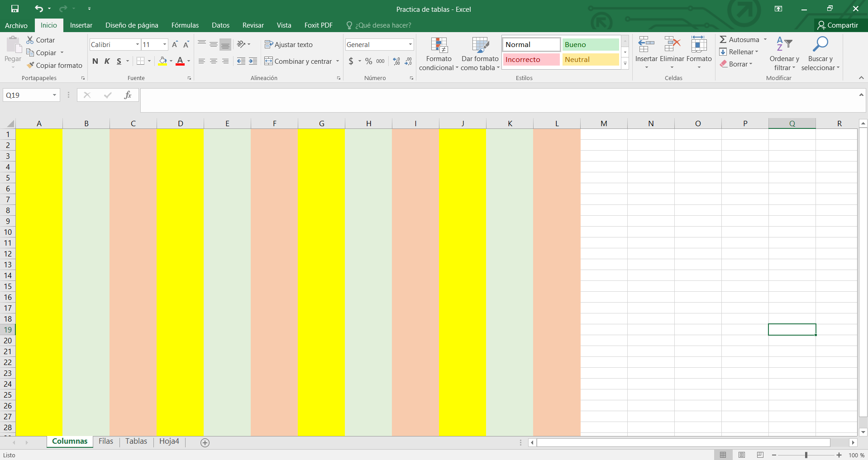This screenshot has width=868, height=460.
Task: Expand the Calibri font name dropdown
Action: [137, 44]
